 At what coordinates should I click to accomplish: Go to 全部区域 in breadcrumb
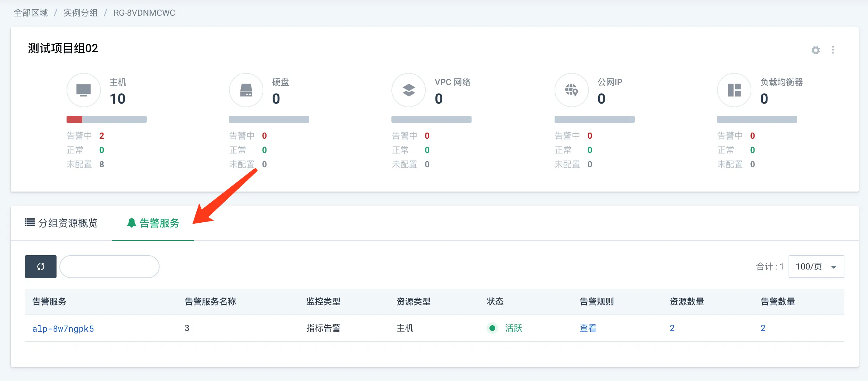pyautogui.click(x=31, y=13)
